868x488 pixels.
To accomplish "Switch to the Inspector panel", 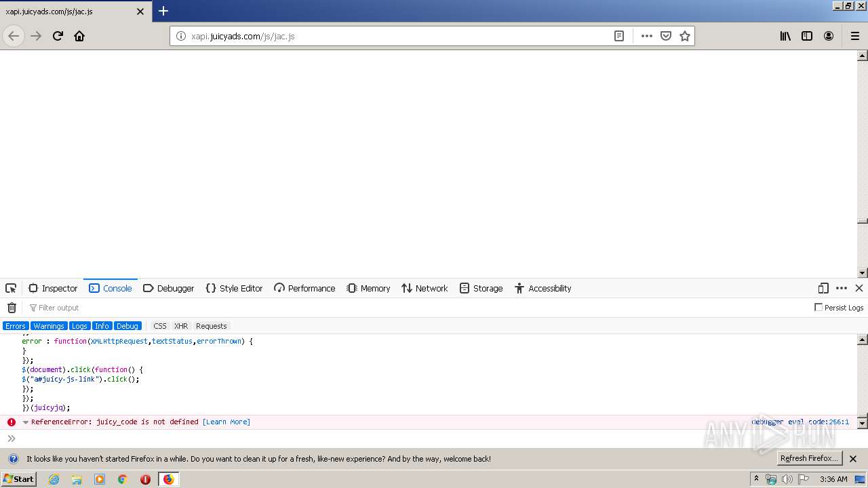I will pyautogui.click(x=53, y=288).
